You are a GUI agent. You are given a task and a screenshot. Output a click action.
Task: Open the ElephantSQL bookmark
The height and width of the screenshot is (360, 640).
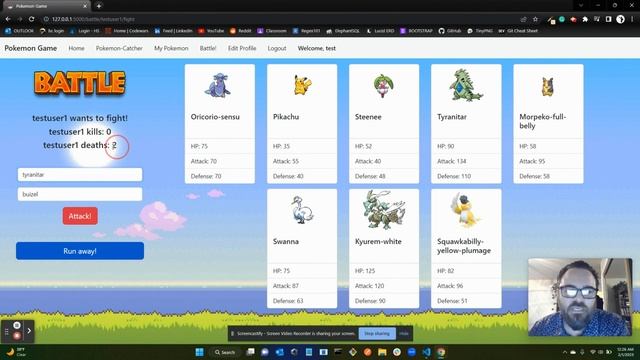click(x=342, y=31)
